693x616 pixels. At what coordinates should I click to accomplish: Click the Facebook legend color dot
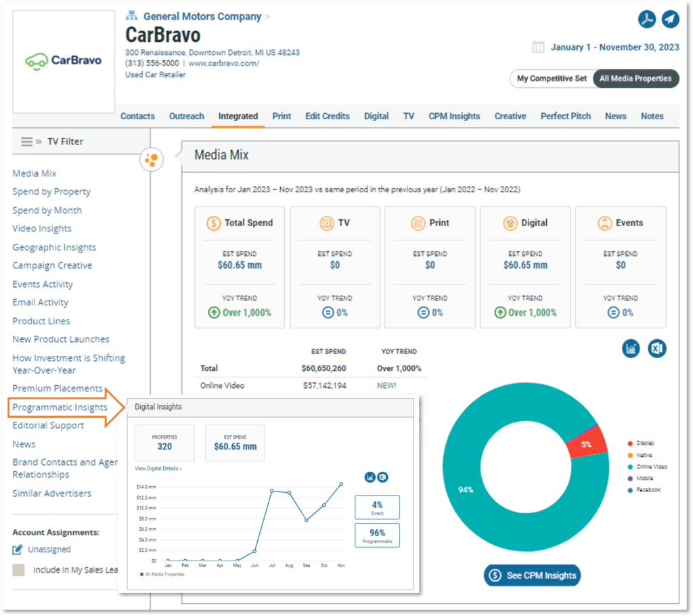point(630,490)
